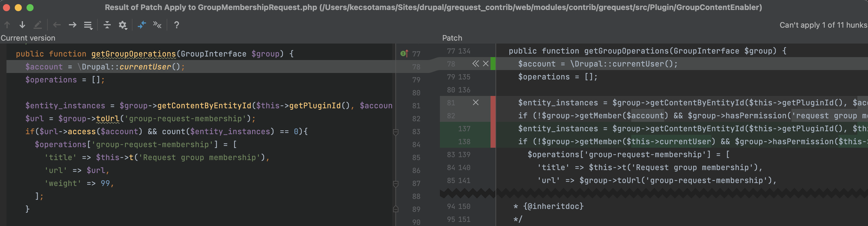Click the green change marker at line 78
This screenshot has width=868, height=226.
click(x=493, y=64)
